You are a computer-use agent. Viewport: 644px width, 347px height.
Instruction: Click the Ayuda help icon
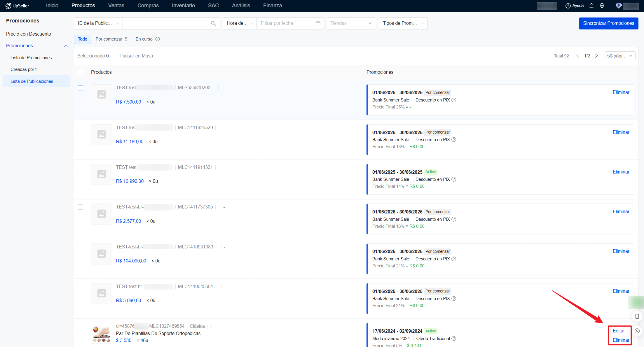pos(568,6)
